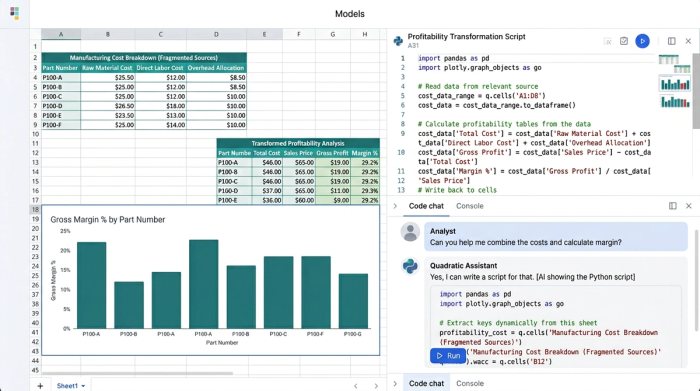Click the 'Gross Profit' column header cell

[x=333, y=153]
